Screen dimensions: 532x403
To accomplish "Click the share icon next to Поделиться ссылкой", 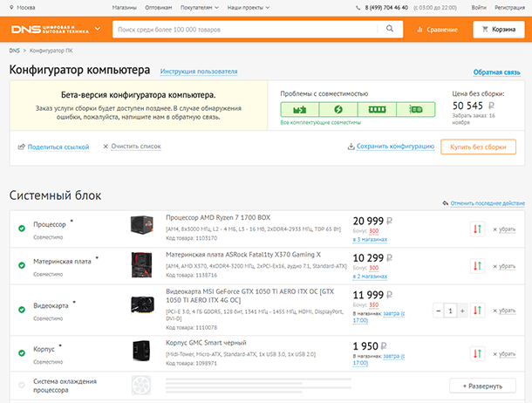I will coord(22,147).
